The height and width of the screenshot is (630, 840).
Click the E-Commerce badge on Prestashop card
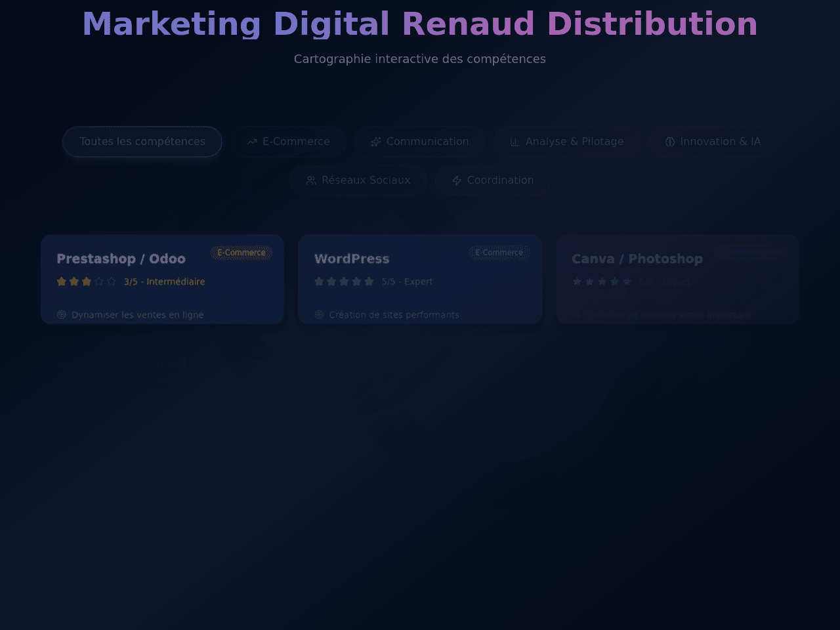(x=241, y=253)
